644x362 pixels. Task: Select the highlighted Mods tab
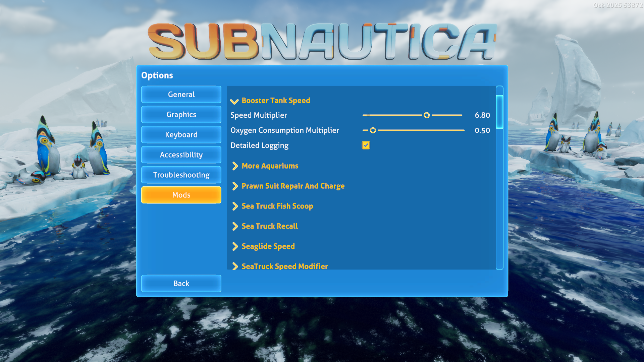tap(181, 195)
